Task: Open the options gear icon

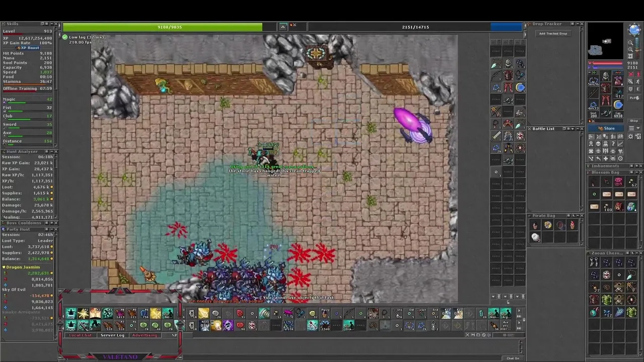Action: pos(630,137)
